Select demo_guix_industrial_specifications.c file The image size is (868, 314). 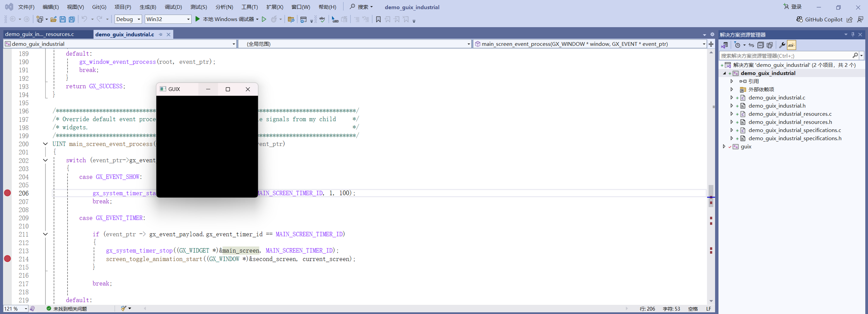point(795,130)
